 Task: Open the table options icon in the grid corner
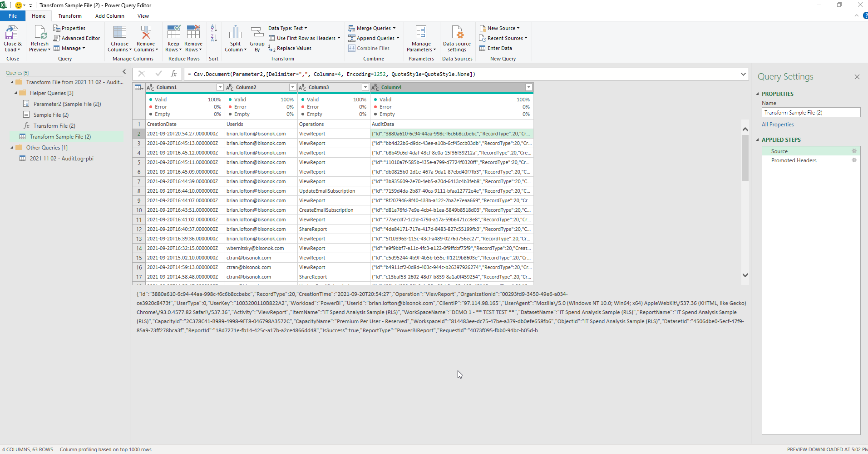(139, 87)
